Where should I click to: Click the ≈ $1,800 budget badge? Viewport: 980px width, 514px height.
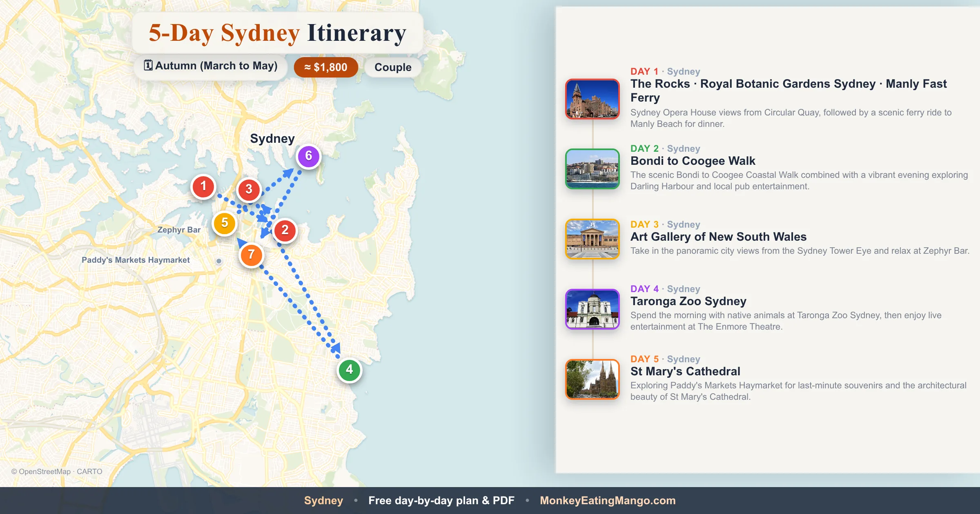pos(326,67)
